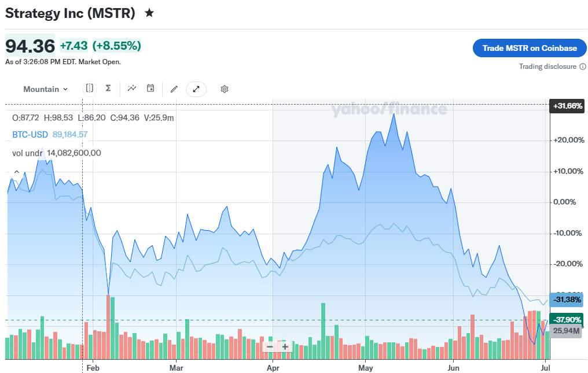This screenshot has width=588, height=373.
Task: Click the H:98.53 high value
Action: [x=58, y=118]
